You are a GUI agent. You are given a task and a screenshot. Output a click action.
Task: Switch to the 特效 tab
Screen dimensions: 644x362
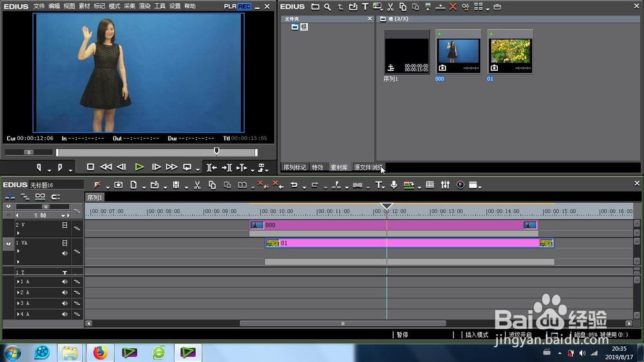click(x=317, y=167)
